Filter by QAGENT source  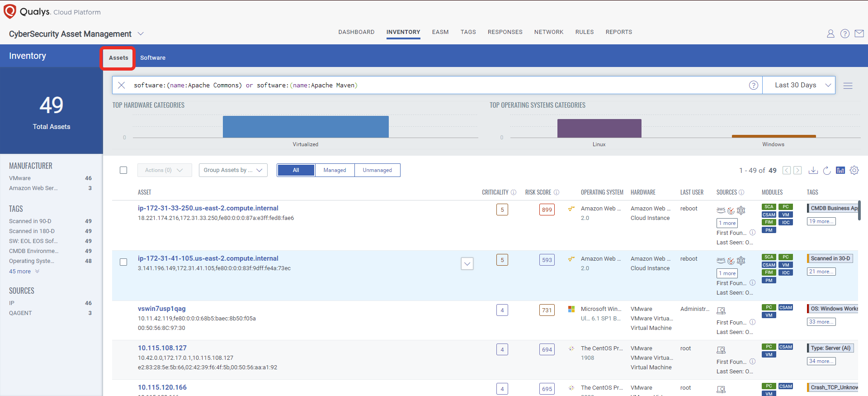tap(20, 313)
